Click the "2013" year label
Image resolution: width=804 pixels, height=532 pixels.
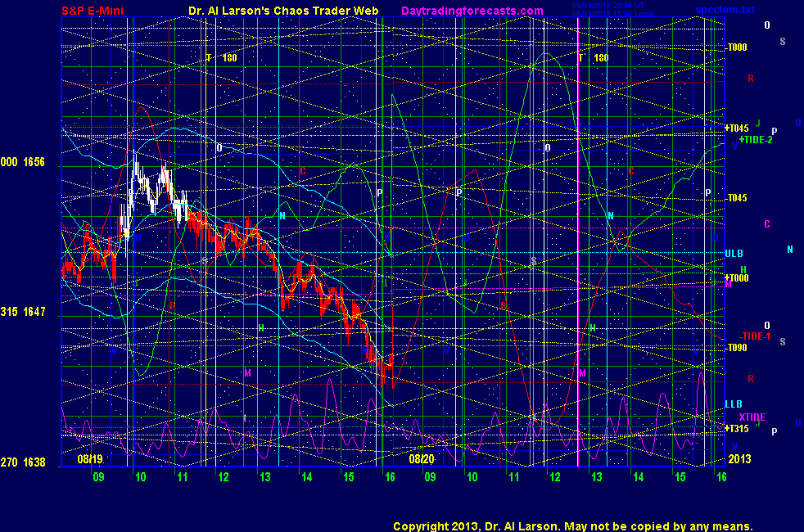point(740,458)
